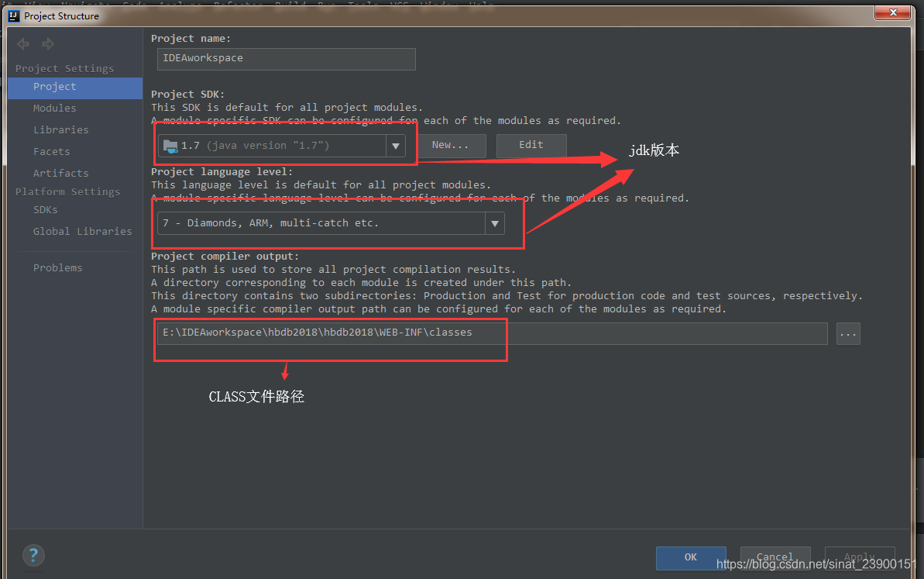This screenshot has height=579, width=924.
Task: Click the New... SDK button
Action: pyautogui.click(x=451, y=145)
